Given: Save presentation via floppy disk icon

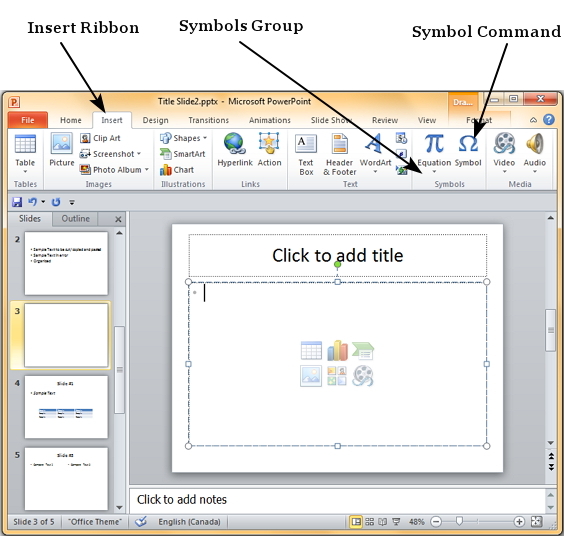Looking at the screenshot, I should 17,202.
